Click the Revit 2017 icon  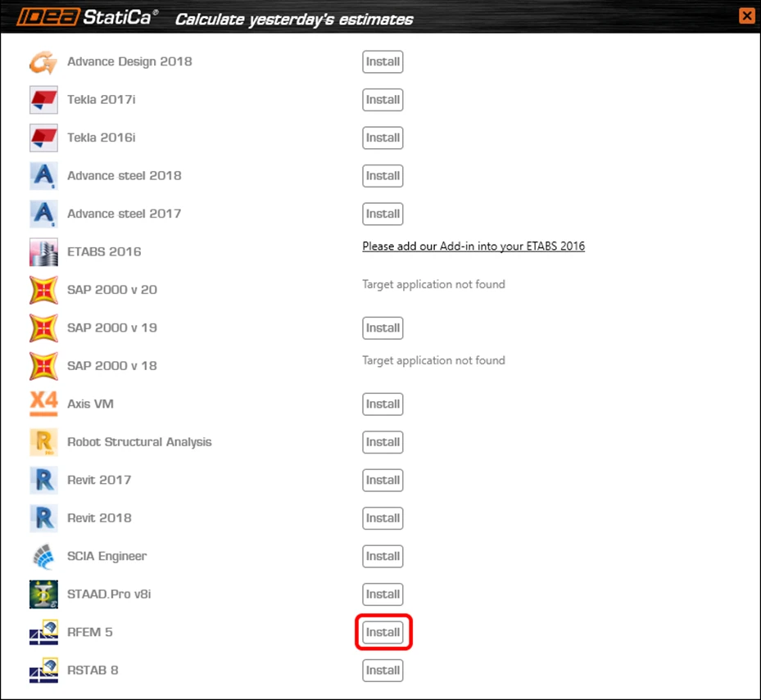coord(43,480)
